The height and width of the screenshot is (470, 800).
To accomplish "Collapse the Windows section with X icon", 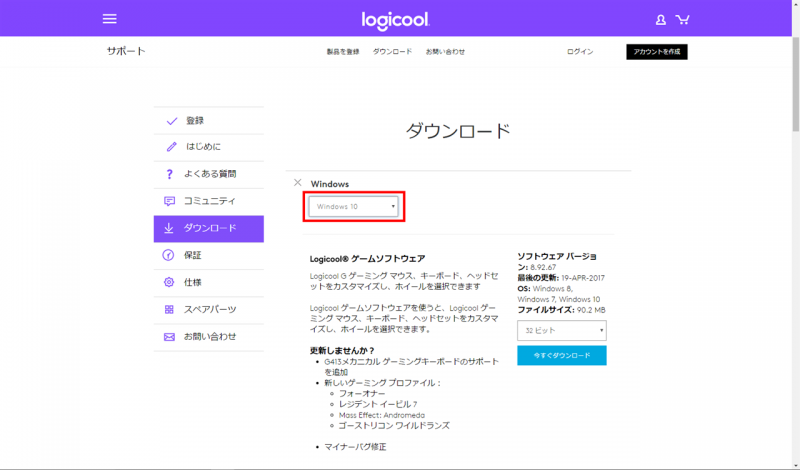I will pos(298,183).
